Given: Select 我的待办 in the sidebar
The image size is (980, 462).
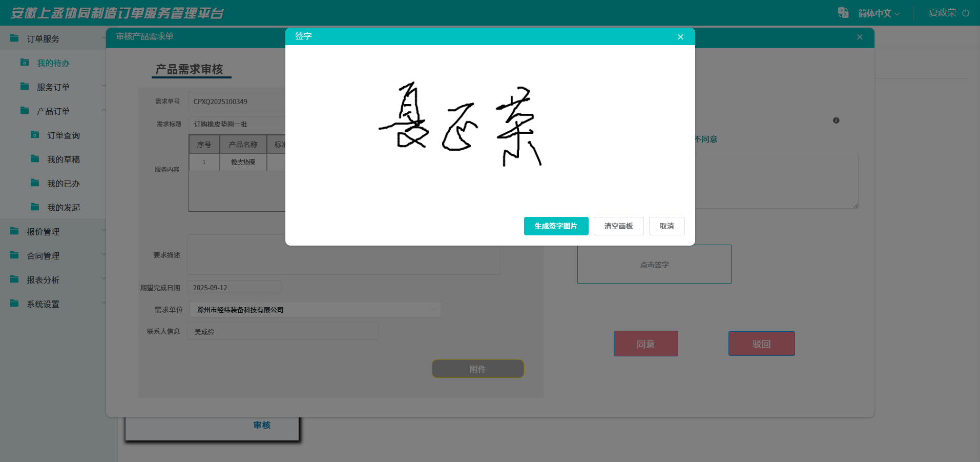Looking at the screenshot, I should (x=53, y=63).
